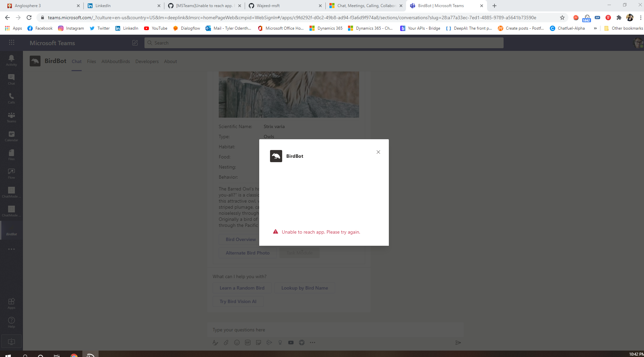Open first ChatMode app in sidebar
This screenshot has height=357, width=644.
[x=11, y=192]
